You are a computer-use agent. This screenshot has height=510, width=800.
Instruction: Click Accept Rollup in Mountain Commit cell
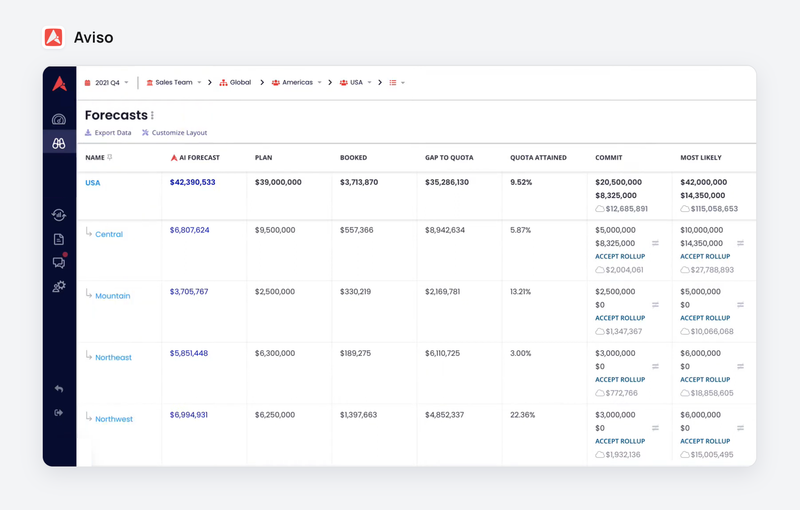[620, 318]
